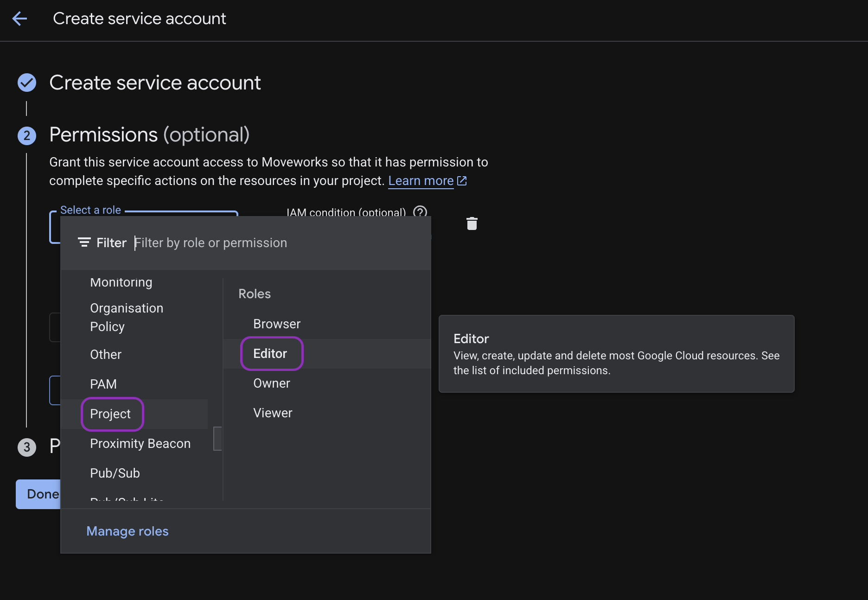This screenshot has width=868, height=600.
Task: Choose the Other category
Action: [x=106, y=354]
